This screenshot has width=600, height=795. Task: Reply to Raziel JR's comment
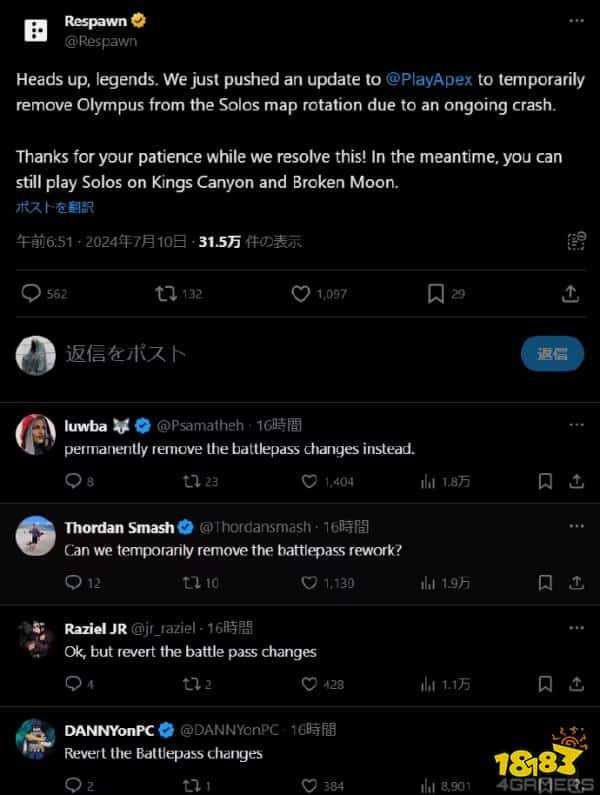pyautogui.click(x=72, y=684)
